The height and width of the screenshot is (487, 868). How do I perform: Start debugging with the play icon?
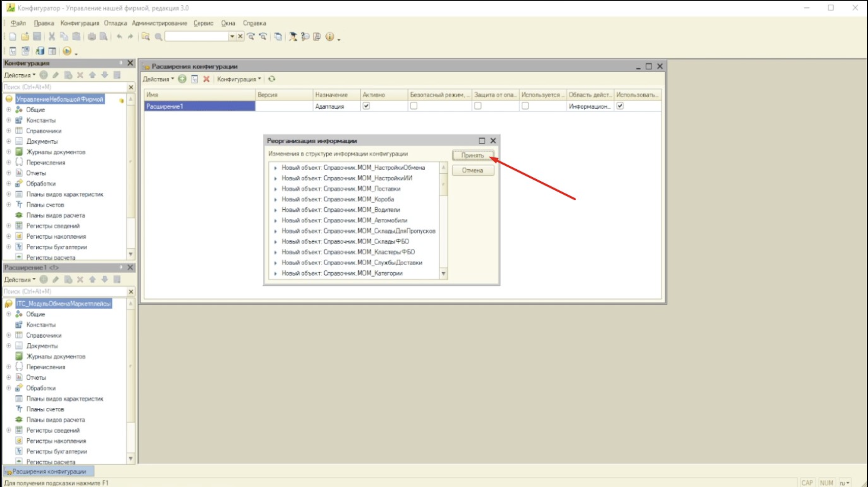67,51
